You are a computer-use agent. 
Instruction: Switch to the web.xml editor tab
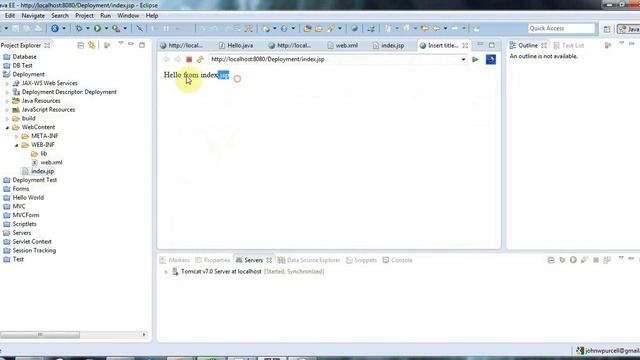coord(343,45)
